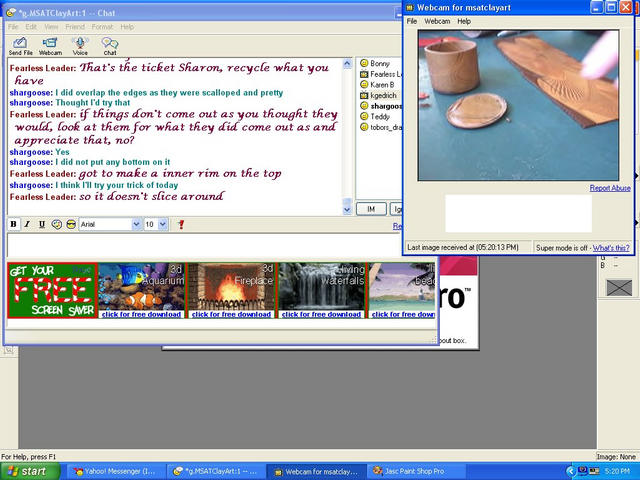Click the chat window title bar icon
Viewport: 640px width, 480px height.
point(11,13)
